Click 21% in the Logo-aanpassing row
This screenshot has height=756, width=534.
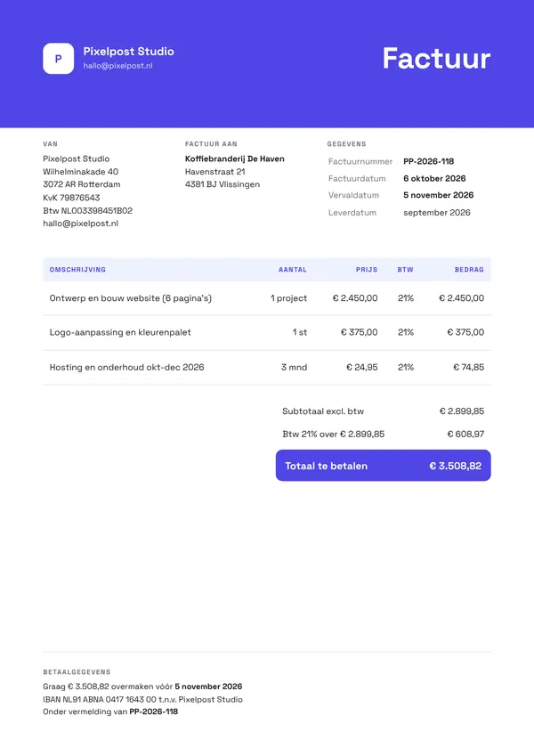click(x=406, y=332)
